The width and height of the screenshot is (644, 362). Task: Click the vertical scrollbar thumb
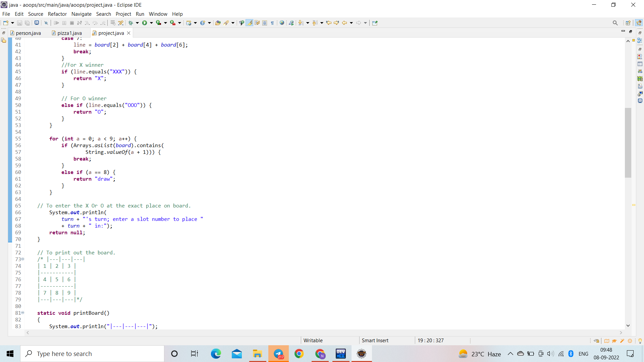[628, 142]
